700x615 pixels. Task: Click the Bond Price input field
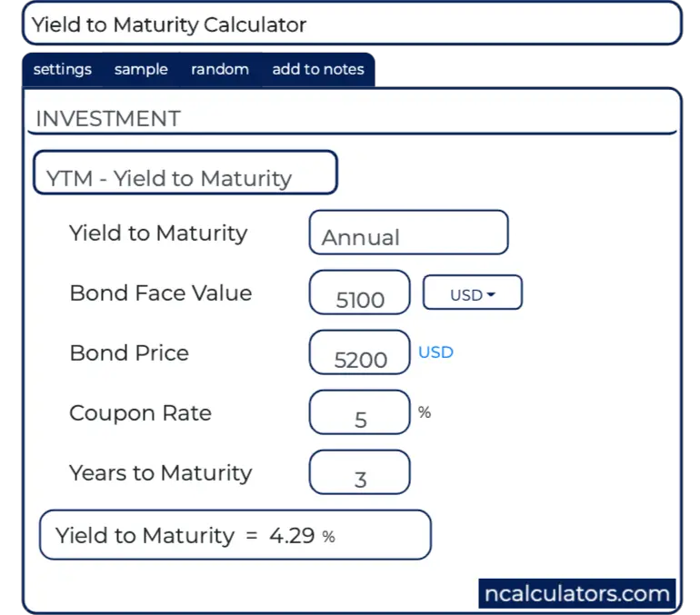(x=360, y=355)
